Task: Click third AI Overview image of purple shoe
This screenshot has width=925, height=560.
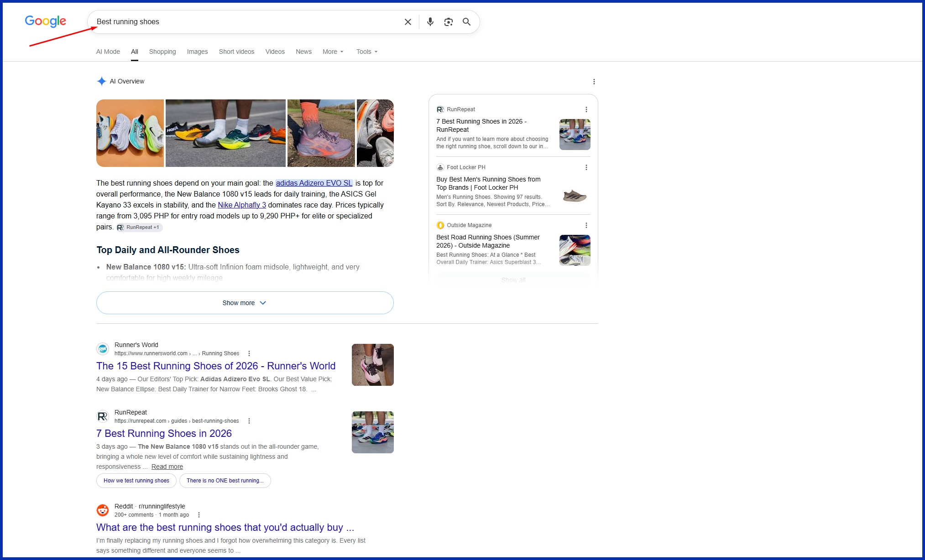Action: click(321, 133)
